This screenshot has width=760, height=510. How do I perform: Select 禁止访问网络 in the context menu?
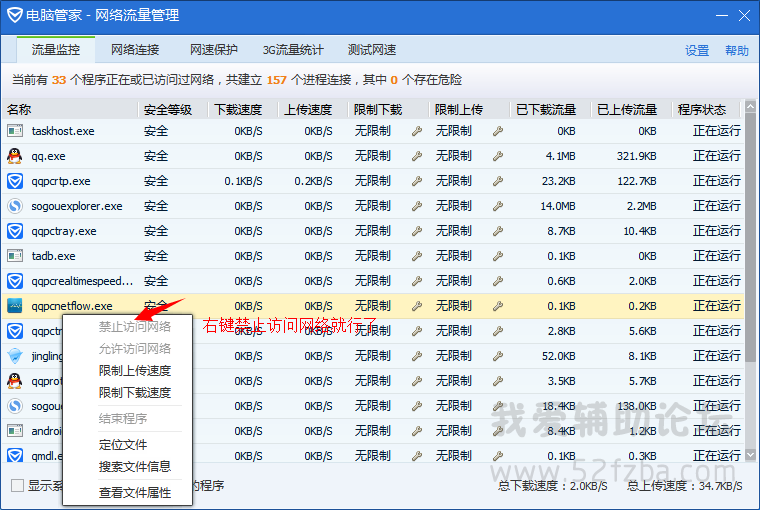pyautogui.click(x=135, y=327)
